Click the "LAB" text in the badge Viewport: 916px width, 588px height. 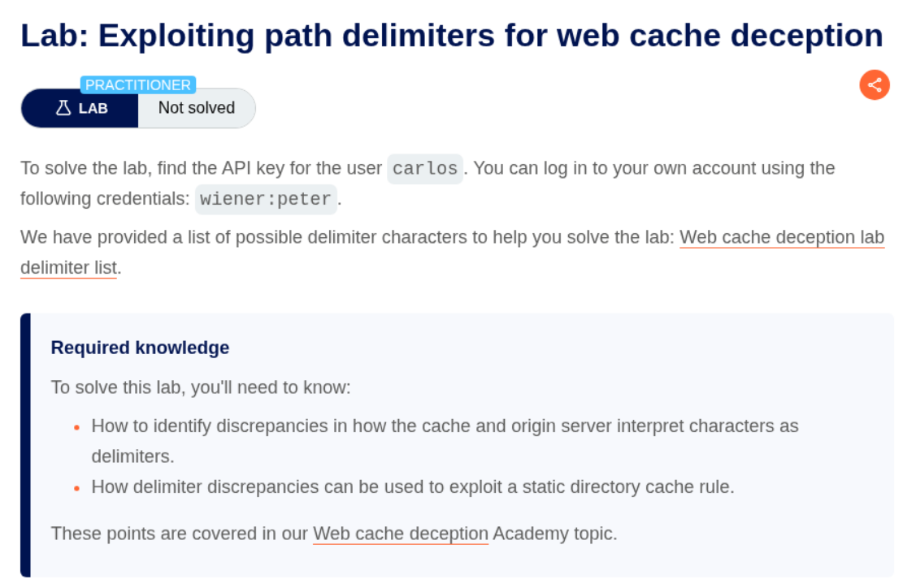(x=93, y=108)
